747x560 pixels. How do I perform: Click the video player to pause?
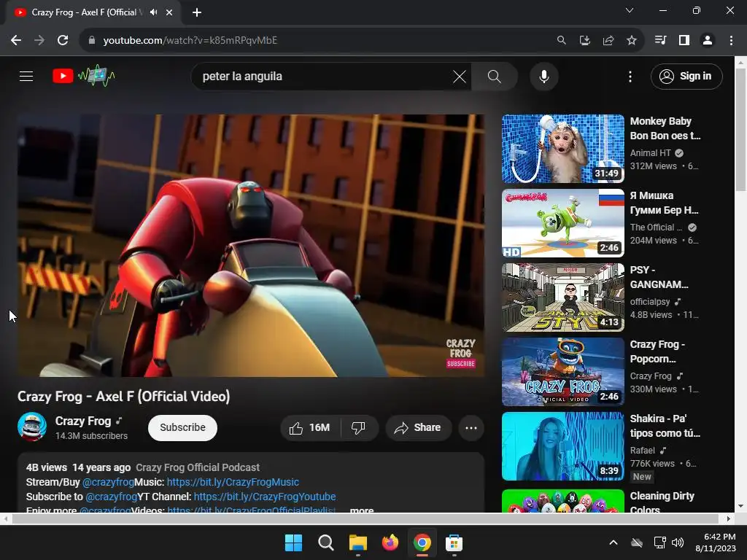(x=251, y=245)
